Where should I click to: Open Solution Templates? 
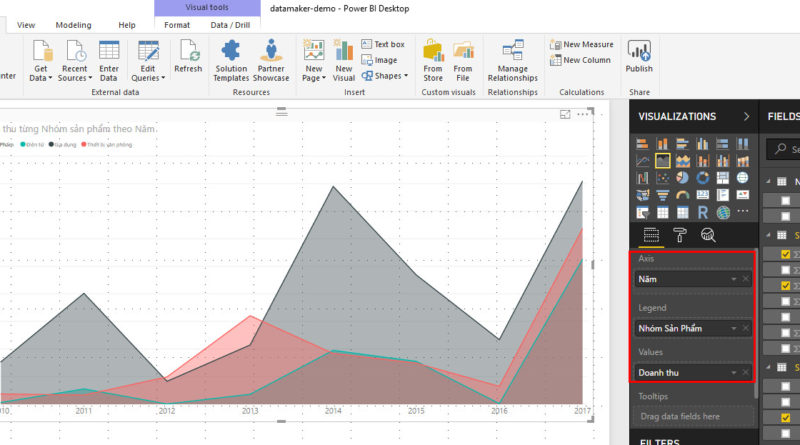coord(231,61)
